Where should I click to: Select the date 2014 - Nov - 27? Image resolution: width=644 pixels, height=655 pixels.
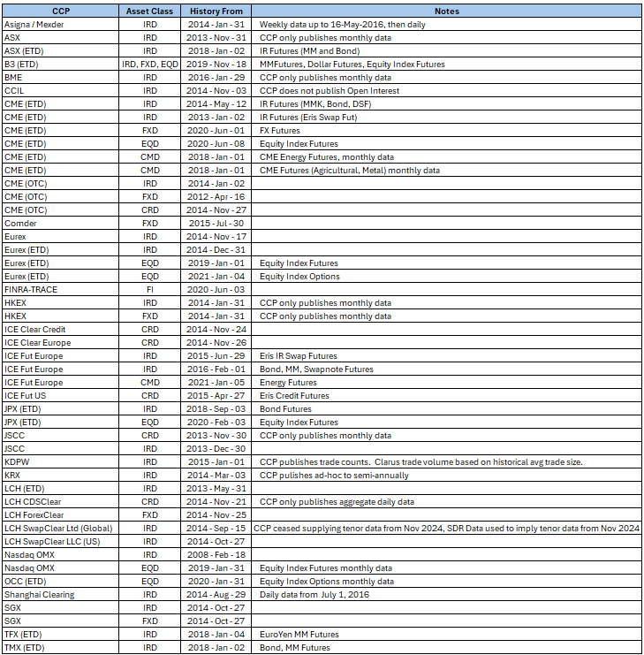click(216, 210)
